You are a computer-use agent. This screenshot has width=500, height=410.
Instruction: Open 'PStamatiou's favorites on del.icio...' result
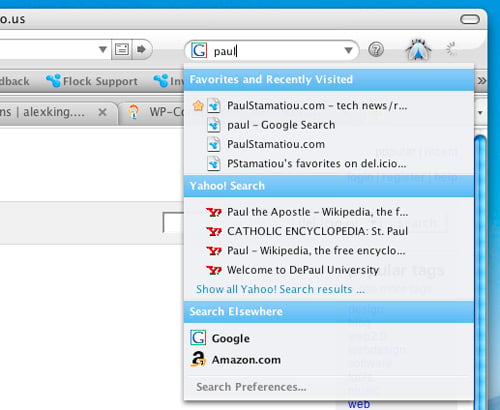(x=317, y=164)
